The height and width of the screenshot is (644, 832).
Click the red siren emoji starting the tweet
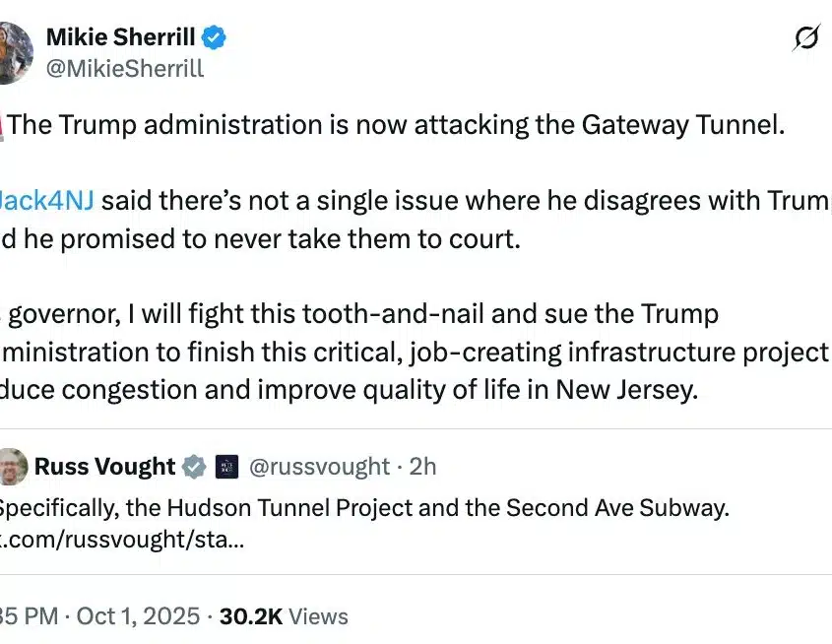(3, 126)
